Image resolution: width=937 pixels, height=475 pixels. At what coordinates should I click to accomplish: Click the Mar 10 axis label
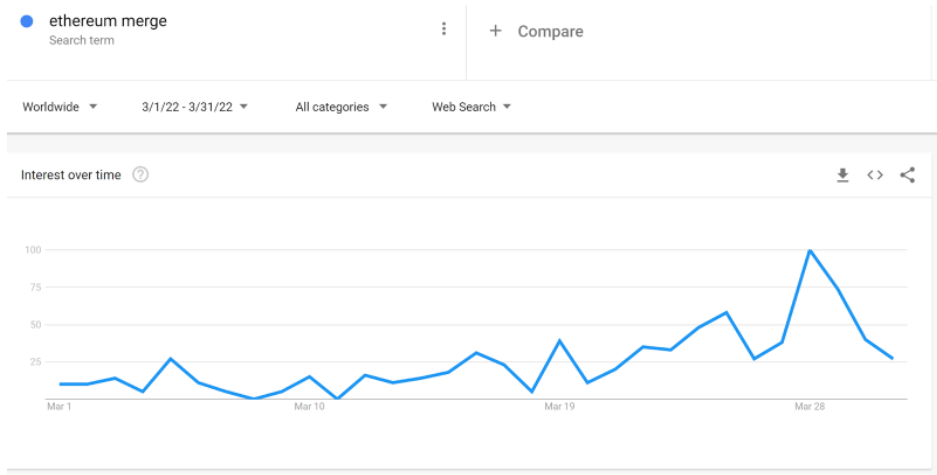tap(309, 407)
